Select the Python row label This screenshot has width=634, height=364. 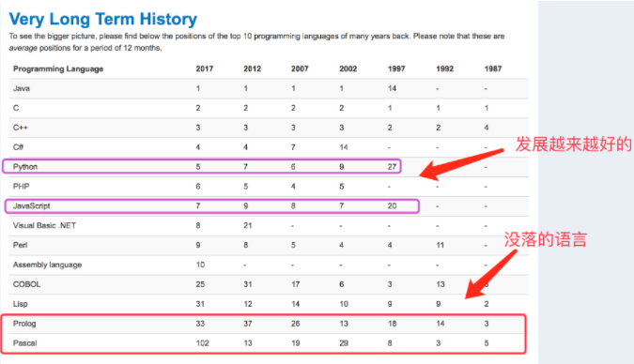click(25, 167)
